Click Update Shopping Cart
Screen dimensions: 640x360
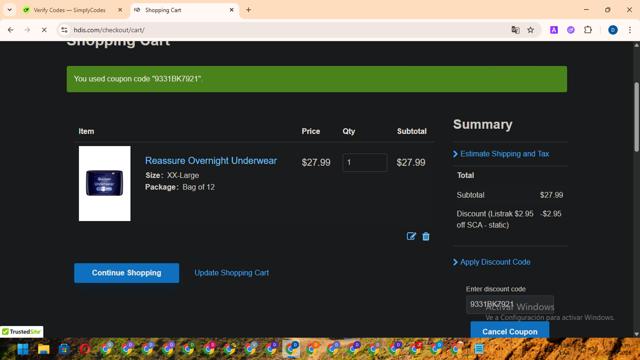click(231, 273)
